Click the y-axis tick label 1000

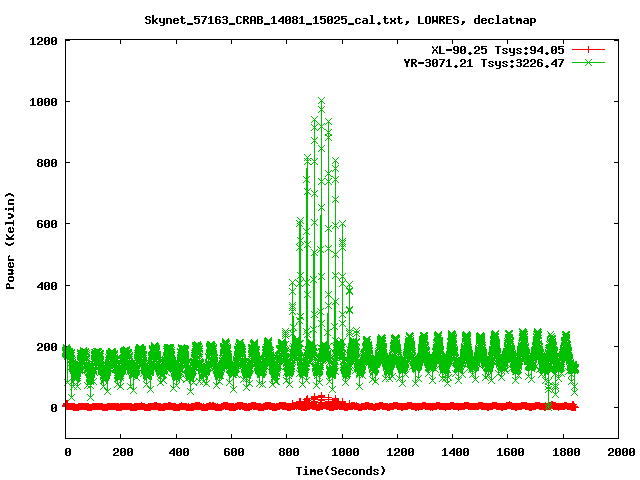(43, 102)
